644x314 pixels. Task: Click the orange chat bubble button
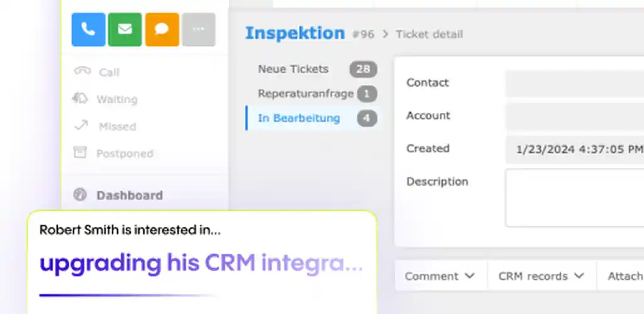tap(162, 30)
